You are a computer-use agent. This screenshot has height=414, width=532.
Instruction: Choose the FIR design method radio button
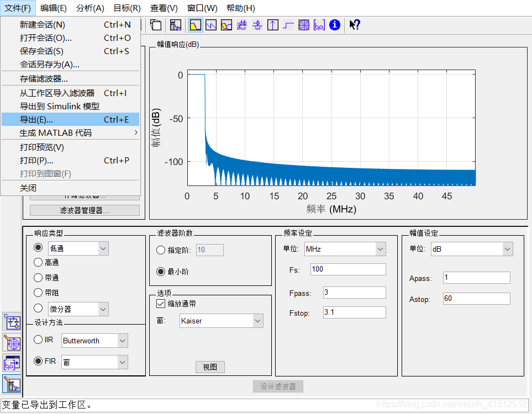38,361
